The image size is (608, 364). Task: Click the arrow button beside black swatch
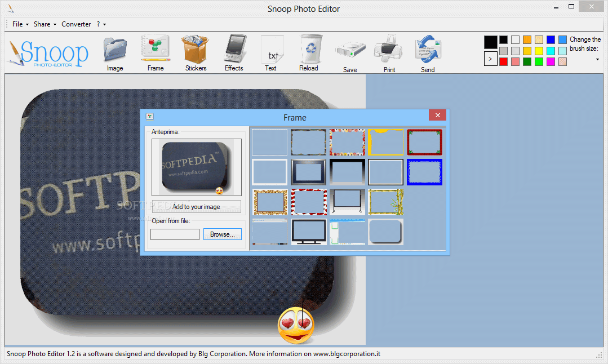(x=490, y=59)
